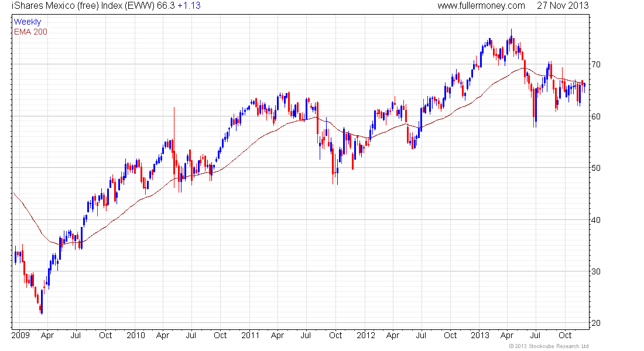Click the x-axis year label 2012

(x=365, y=335)
